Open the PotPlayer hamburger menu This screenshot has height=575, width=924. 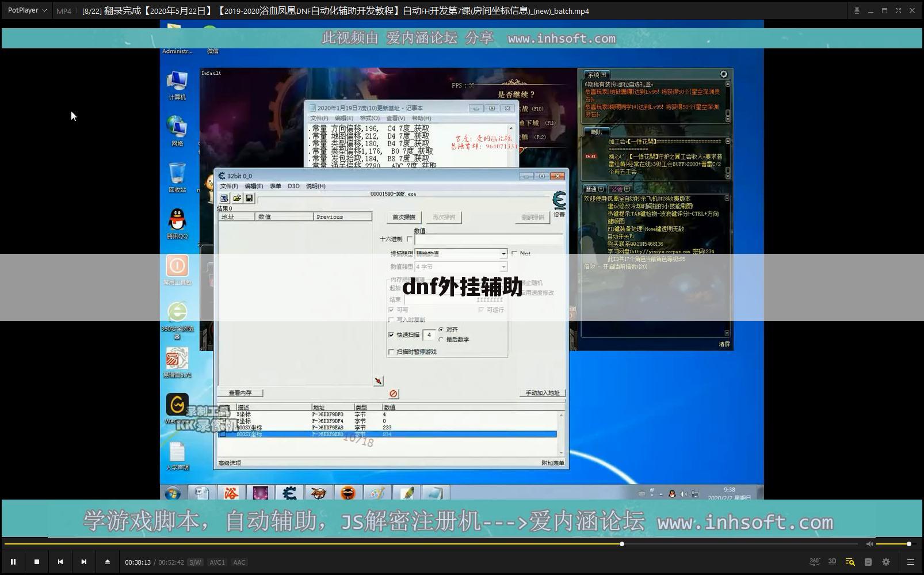[x=911, y=562]
